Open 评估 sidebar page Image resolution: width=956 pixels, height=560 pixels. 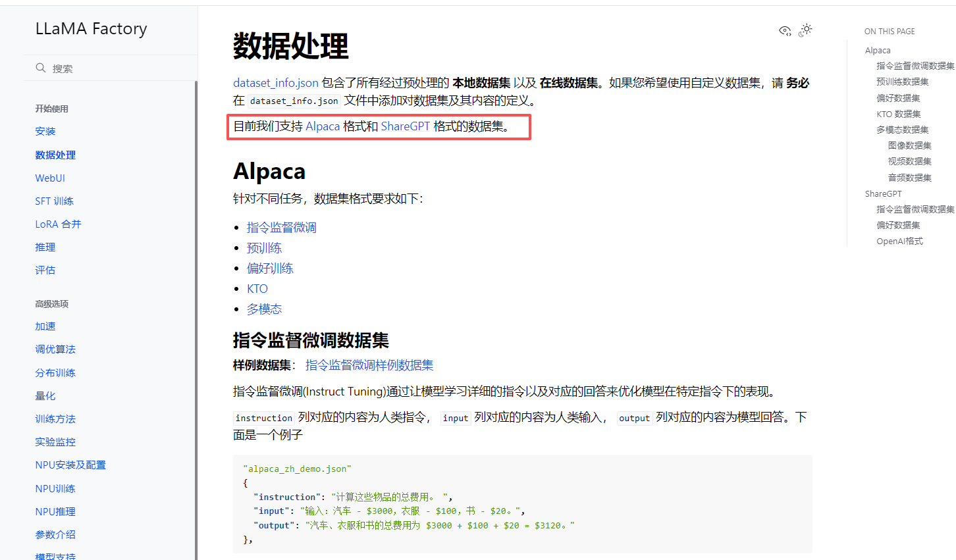45,270
